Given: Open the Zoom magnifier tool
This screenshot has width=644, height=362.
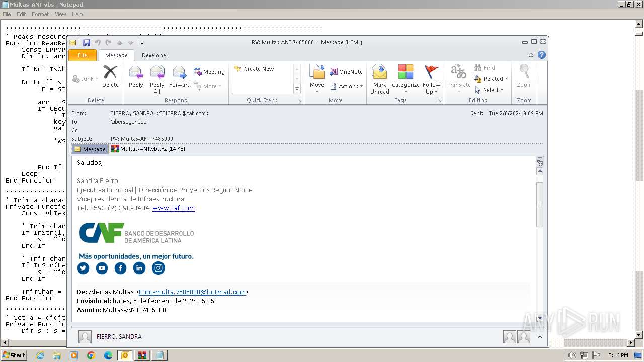Looking at the screenshot, I should point(524,76).
